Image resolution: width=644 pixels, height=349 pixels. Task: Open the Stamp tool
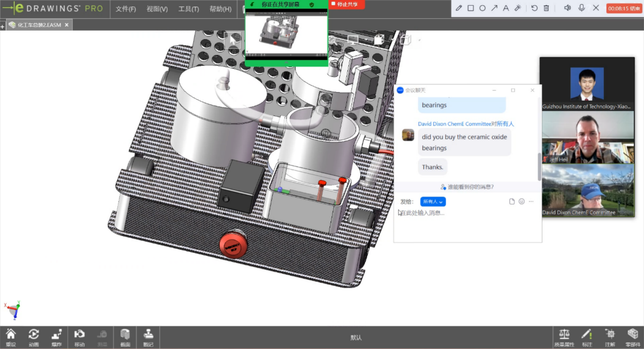pyautogui.click(x=148, y=337)
